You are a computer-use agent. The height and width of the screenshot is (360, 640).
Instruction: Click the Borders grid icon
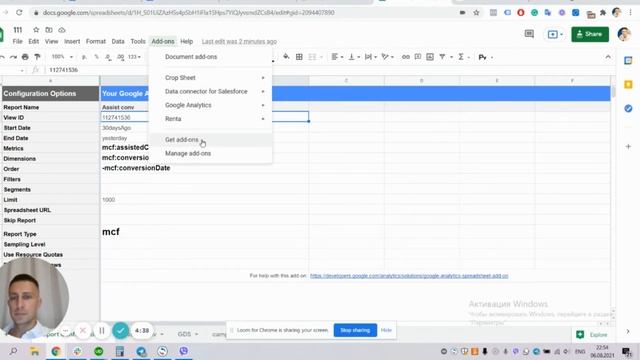coord(299,57)
